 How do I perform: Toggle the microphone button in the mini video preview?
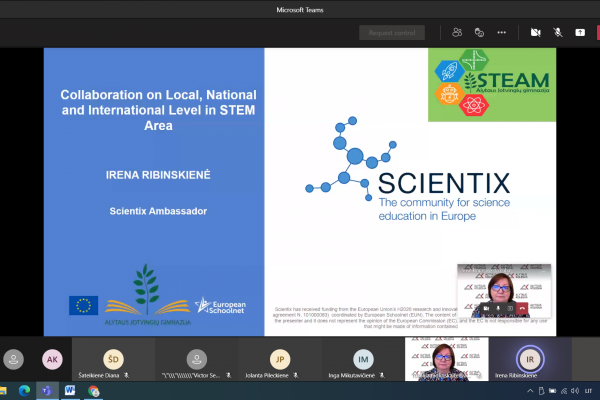[x=498, y=308]
